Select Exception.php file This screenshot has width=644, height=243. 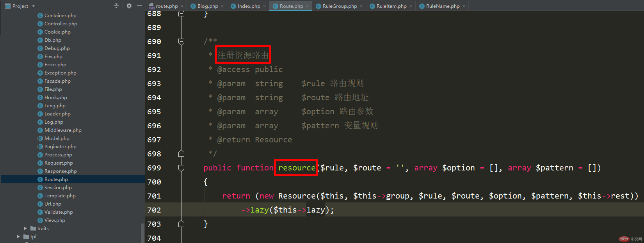point(60,73)
